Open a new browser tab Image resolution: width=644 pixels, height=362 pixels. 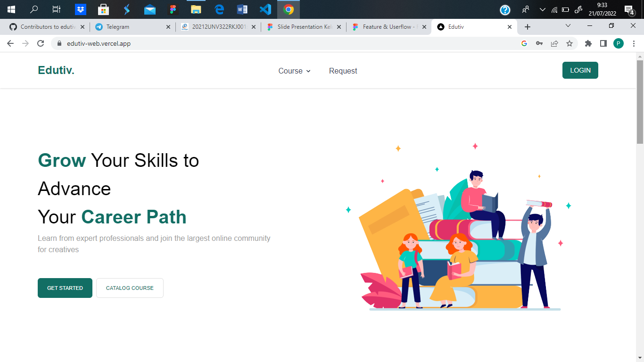528,27
